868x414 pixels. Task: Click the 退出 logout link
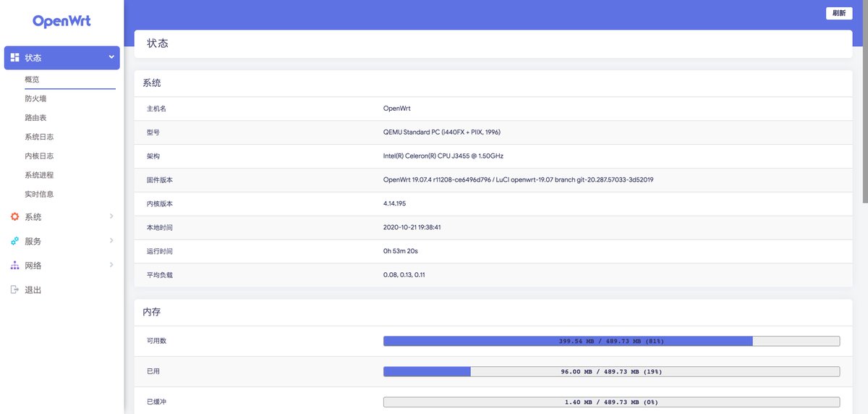click(33, 290)
